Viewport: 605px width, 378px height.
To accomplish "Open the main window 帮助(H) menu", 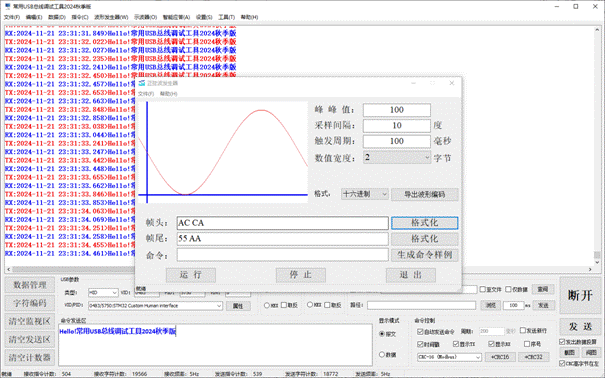I will click(x=249, y=17).
